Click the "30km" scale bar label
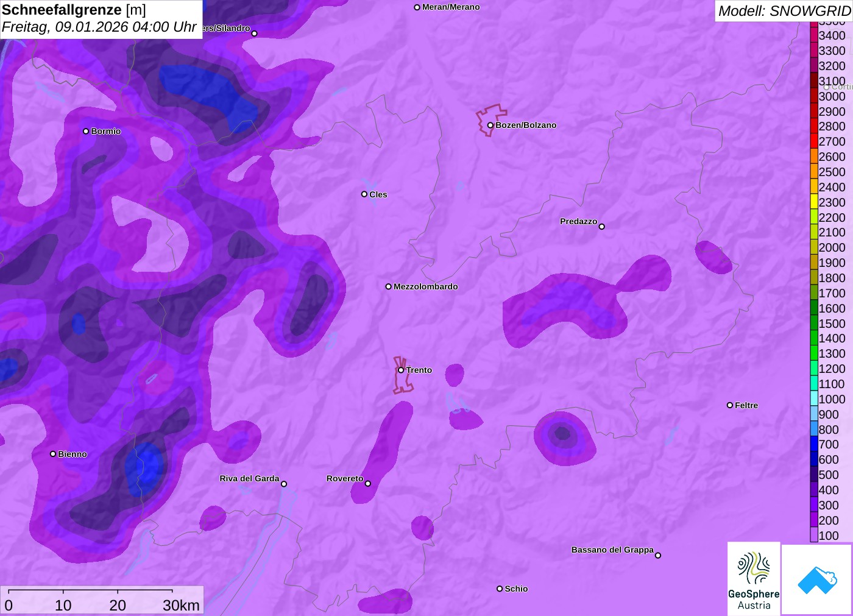853x616 pixels. pyautogui.click(x=181, y=605)
